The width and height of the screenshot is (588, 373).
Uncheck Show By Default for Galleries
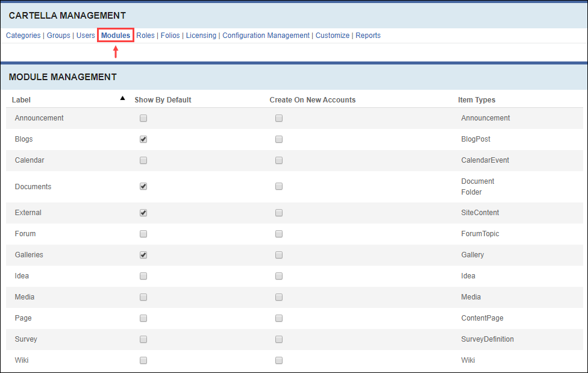pyautogui.click(x=143, y=255)
